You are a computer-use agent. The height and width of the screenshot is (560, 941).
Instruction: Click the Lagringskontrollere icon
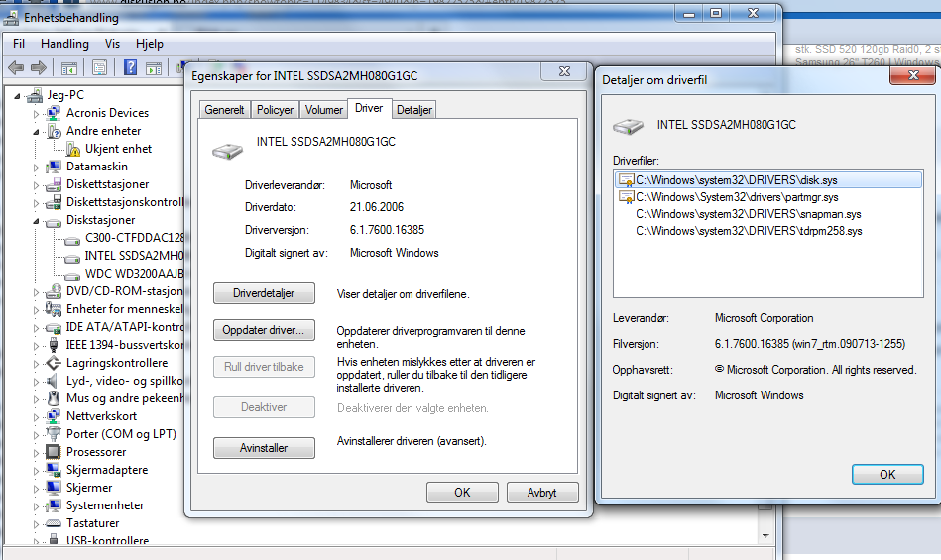[54, 363]
